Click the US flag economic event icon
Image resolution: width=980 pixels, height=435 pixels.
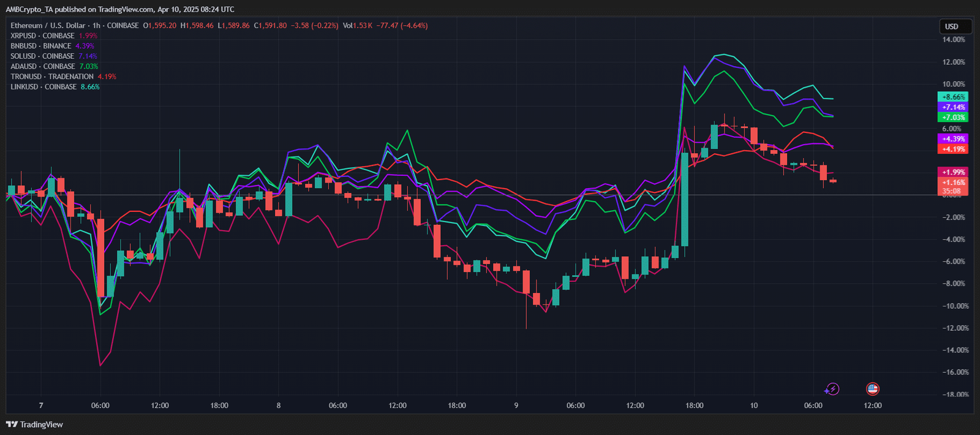pos(872,388)
